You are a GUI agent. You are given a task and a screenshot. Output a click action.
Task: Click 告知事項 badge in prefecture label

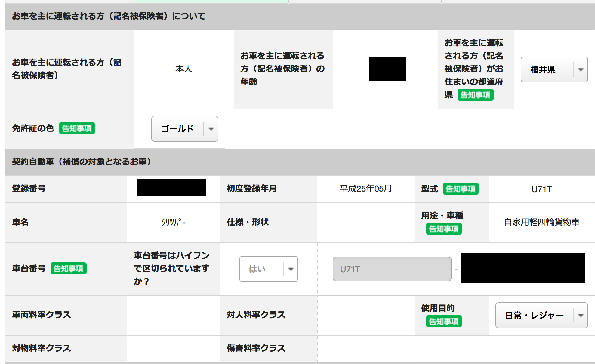coord(475,95)
